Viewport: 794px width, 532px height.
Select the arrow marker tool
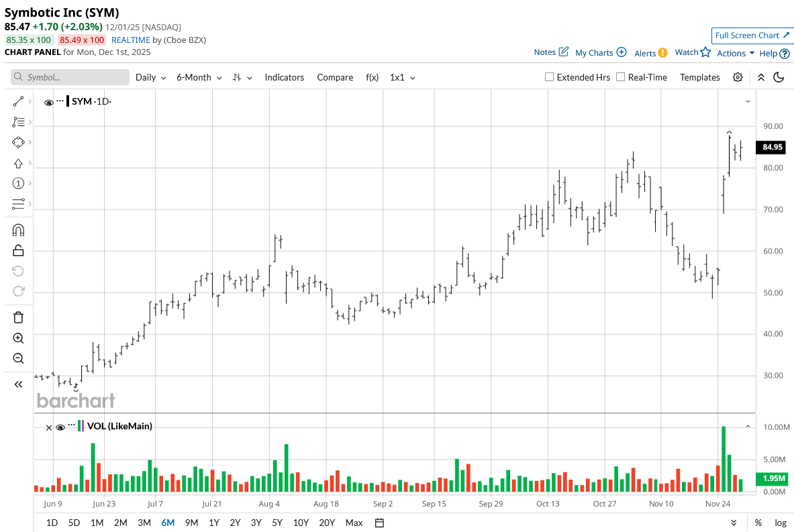[18, 163]
